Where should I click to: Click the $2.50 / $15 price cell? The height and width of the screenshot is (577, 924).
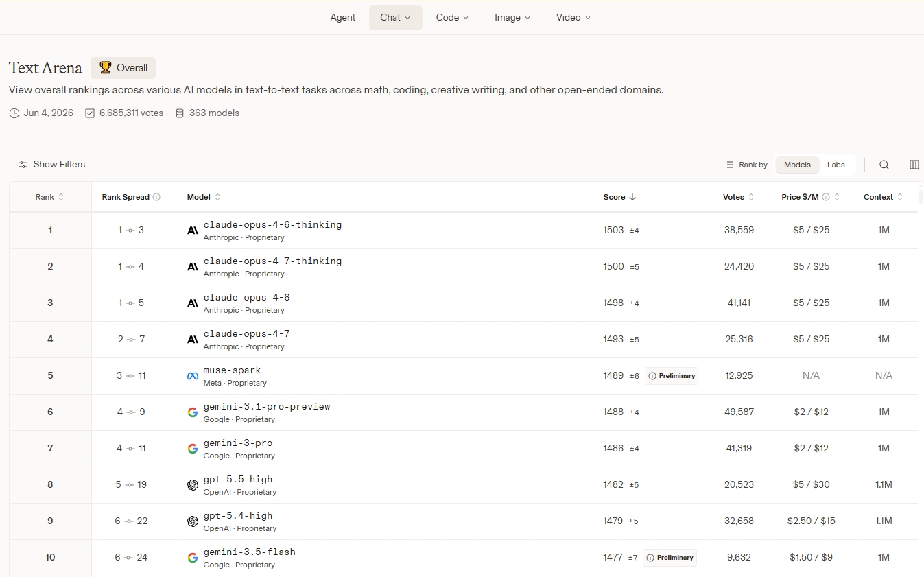(x=812, y=521)
